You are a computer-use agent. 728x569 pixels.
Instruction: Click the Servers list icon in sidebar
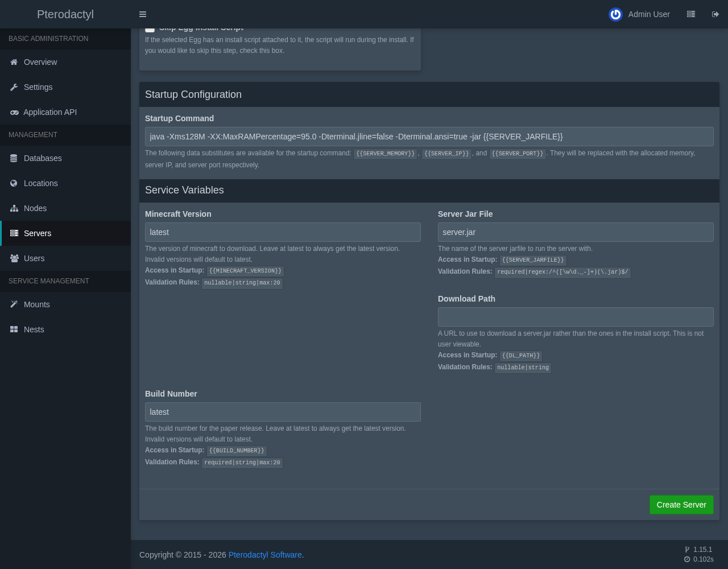(x=14, y=233)
